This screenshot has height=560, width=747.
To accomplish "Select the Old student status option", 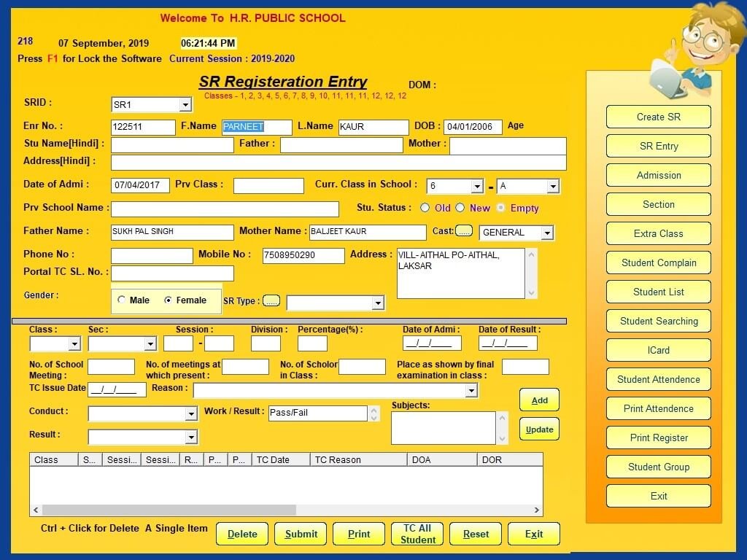I will point(425,208).
